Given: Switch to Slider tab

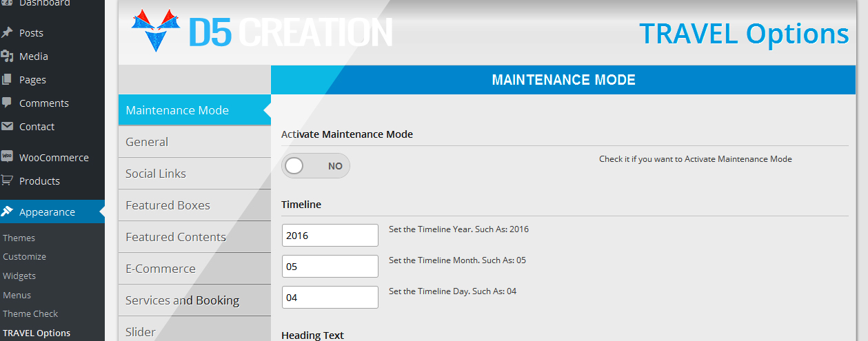Looking at the screenshot, I should (194, 329).
